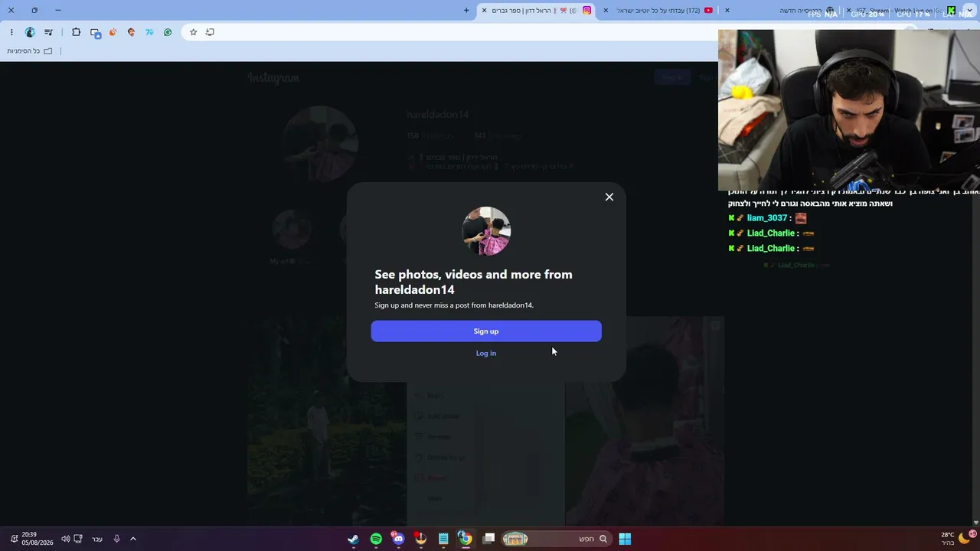Open a new browser tab
This screenshot has height=551, width=980.
click(466, 10)
